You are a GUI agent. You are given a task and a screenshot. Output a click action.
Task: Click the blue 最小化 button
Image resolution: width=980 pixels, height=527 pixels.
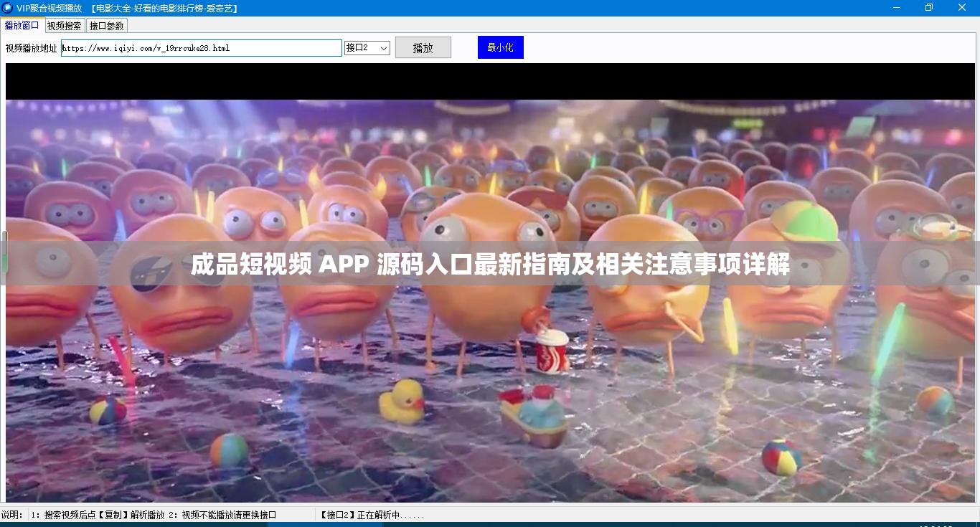[501, 47]
